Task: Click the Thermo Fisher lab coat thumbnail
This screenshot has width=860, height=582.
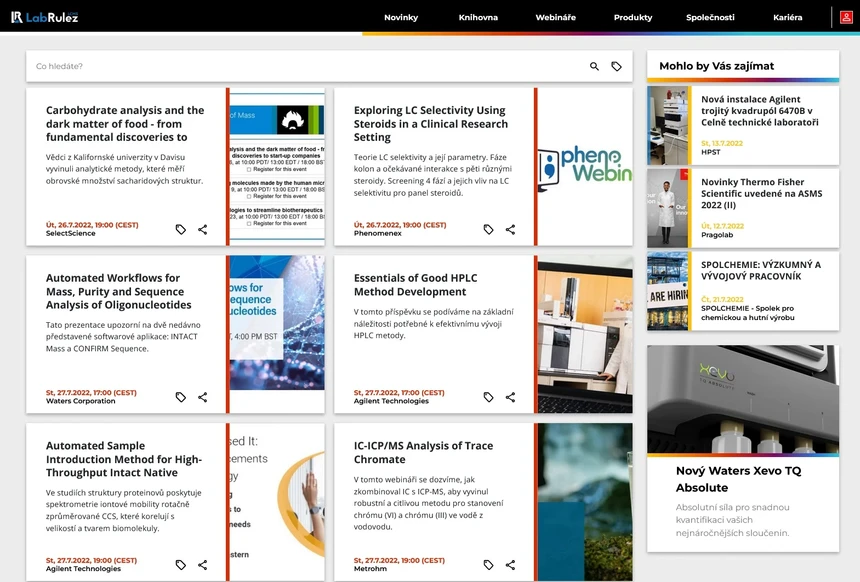Action: tap(667, 208)
